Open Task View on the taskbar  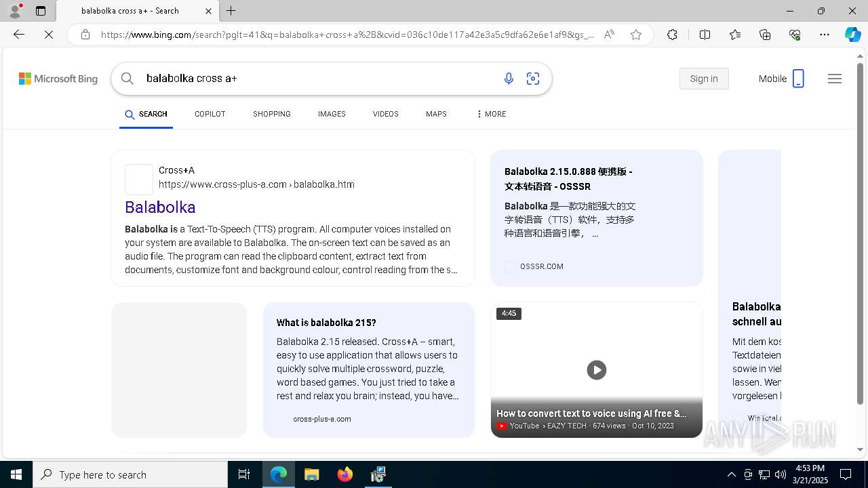tap(244, 474)
